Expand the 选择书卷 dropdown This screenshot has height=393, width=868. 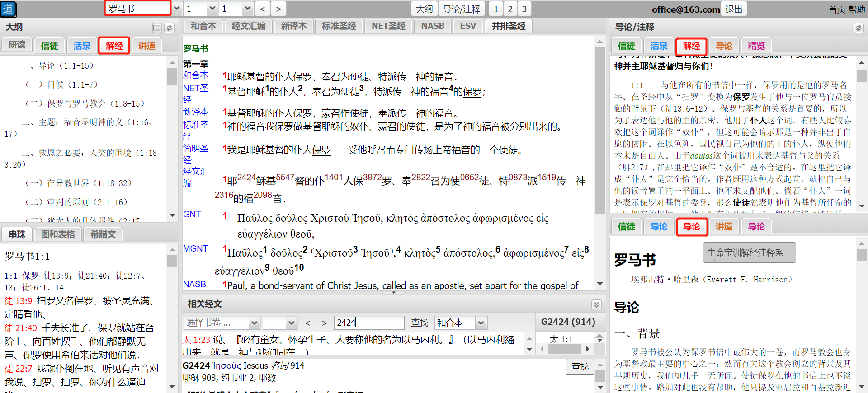coord(254,323)
